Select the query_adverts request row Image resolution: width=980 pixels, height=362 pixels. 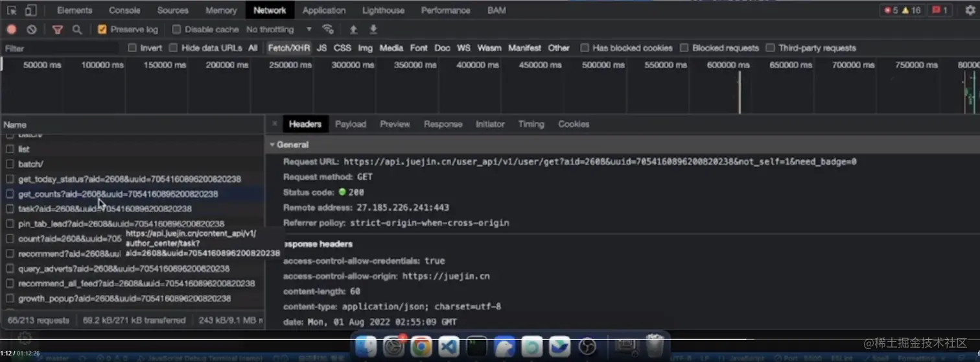(x=132, y=269)
